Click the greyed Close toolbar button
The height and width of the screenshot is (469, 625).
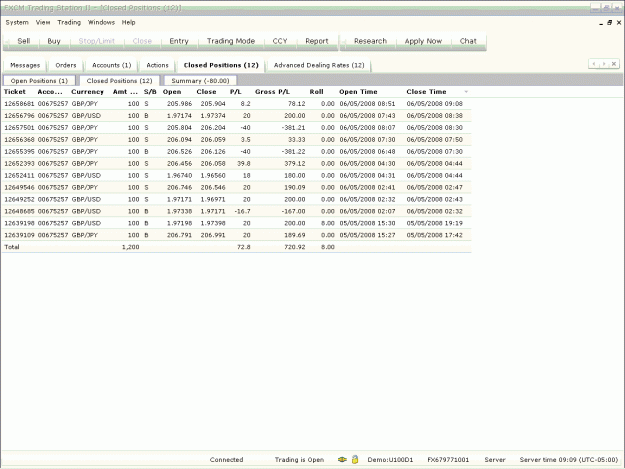[142, 41]
